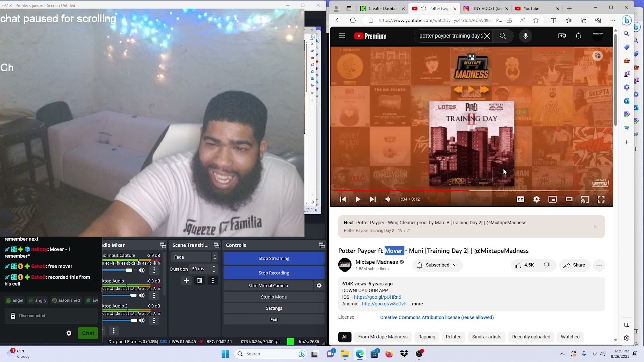Add this page to browser favorites
Screen dimensions: 644x362
pyautogui.click(x=536, y=20)
